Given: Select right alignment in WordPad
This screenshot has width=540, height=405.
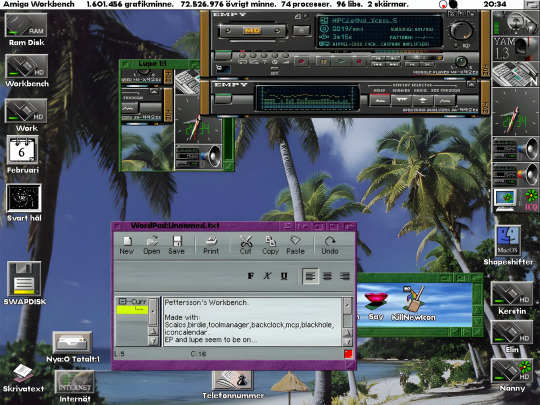Looking at the screenshot, I should (x=344, y=276).
